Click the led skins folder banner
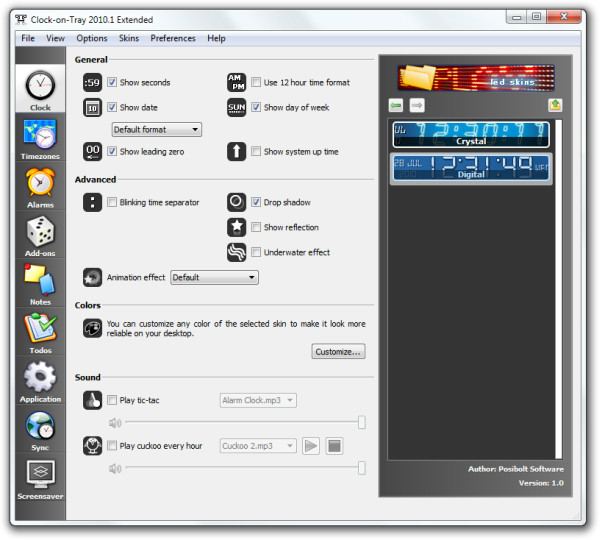This screenshot has width=600, height=540. (x=476, y=78)
